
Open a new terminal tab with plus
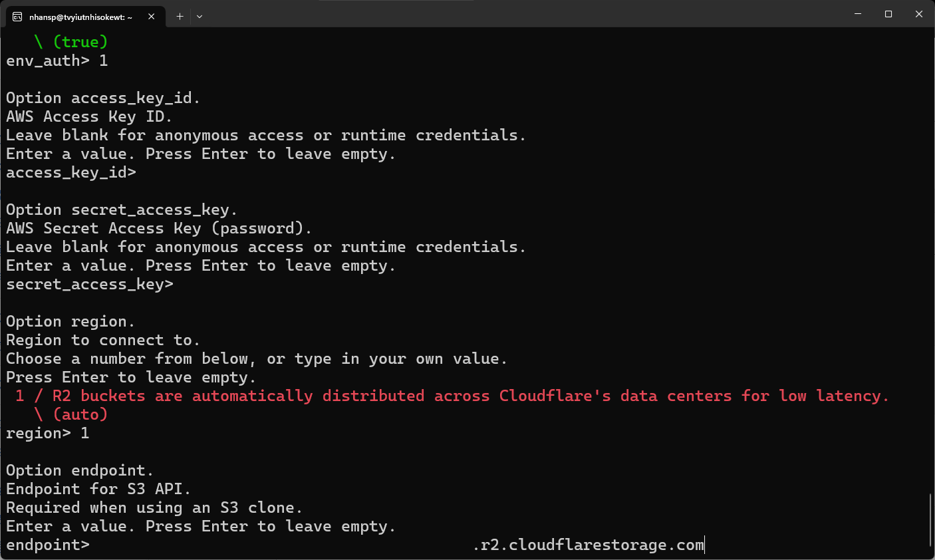pyautogui.click(x=180, y=17)
